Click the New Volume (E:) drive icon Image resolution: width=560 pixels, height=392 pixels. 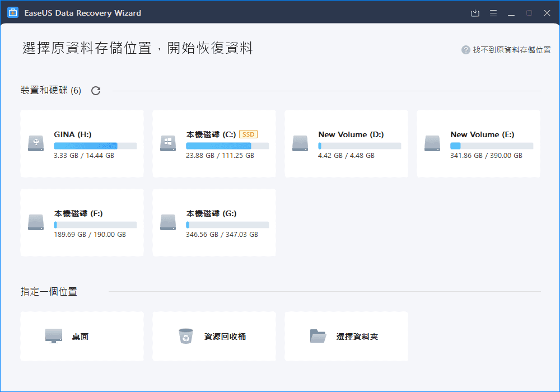point(432,143)
